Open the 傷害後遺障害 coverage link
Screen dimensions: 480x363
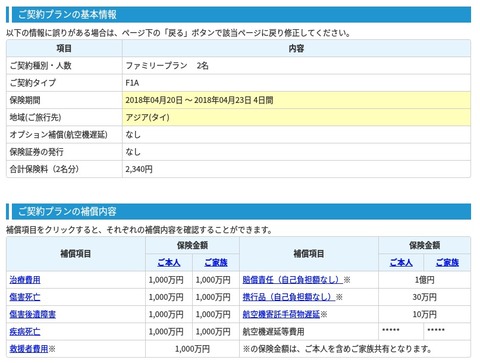coord(33,315)
